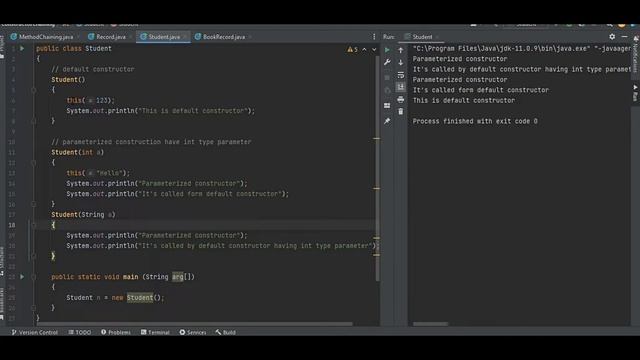Open Run panel settings gear

(612, 37)
